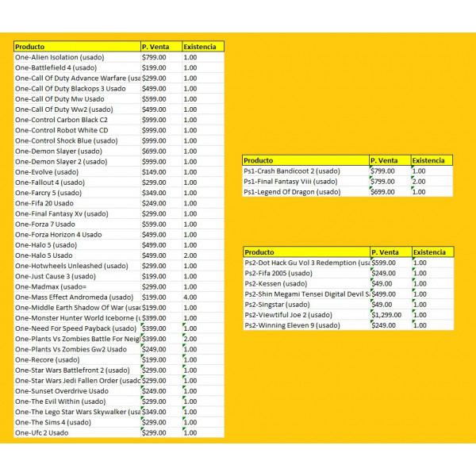
Task: Click P. Venta header in Ps1 table
Action: pyautogui.click(x=390, y=160)
